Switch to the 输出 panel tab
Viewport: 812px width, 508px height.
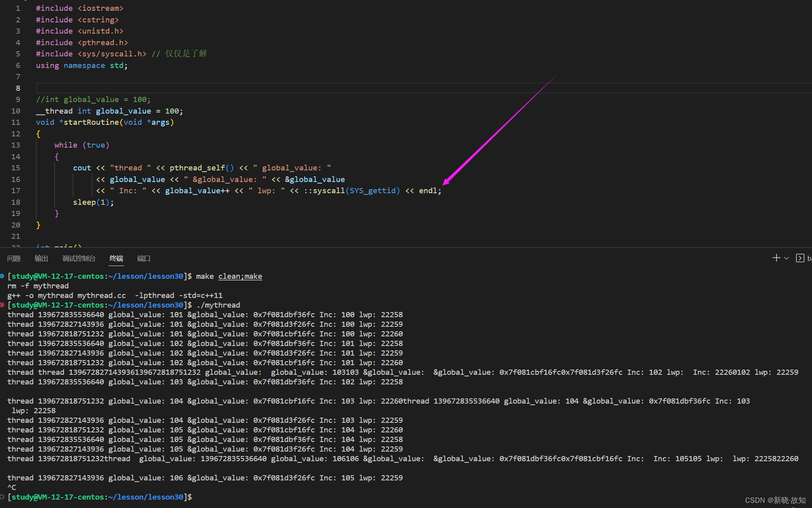tap(41, 258)
